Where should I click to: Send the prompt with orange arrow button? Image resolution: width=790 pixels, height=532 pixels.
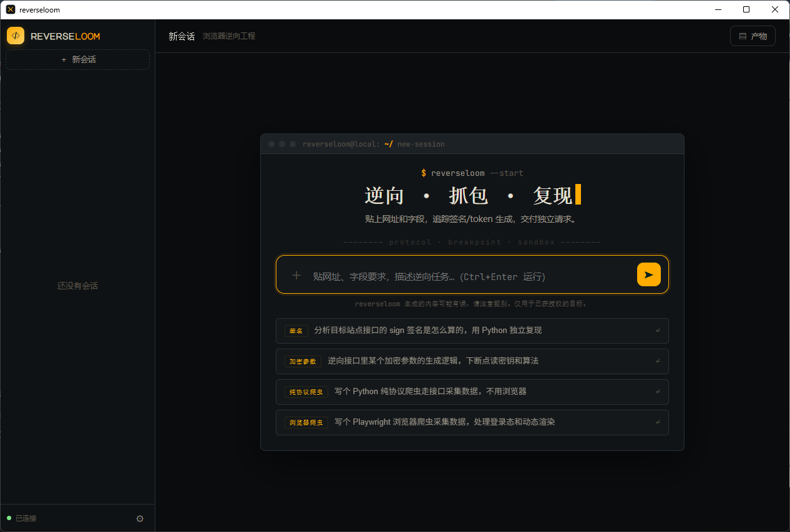coord(649,274)
